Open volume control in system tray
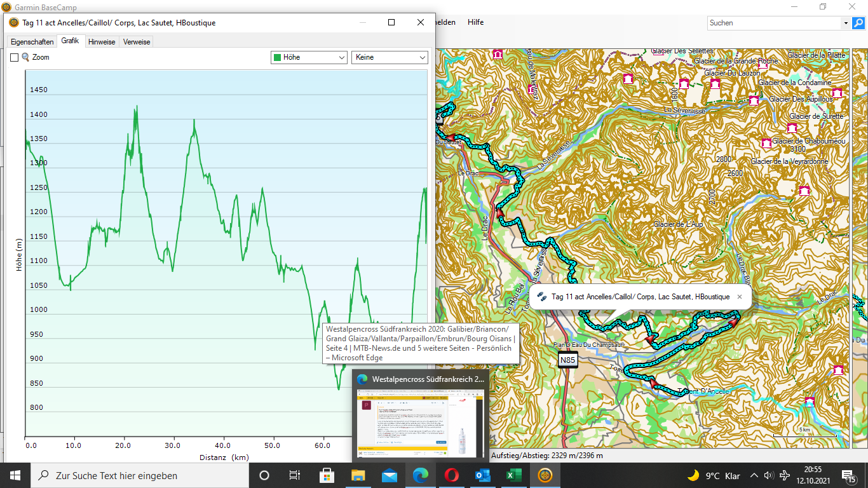 click(x=769, y=475)
